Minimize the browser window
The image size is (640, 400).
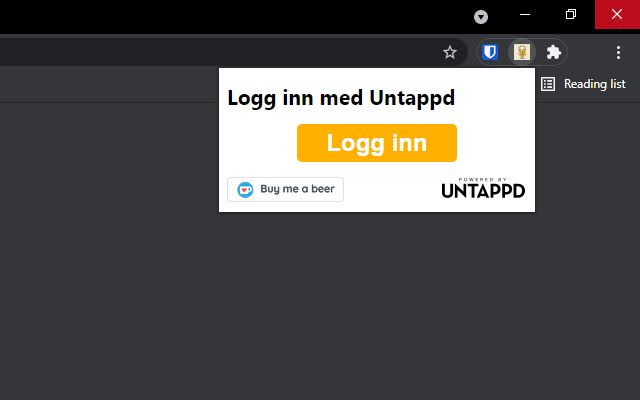tap(525, 14)
